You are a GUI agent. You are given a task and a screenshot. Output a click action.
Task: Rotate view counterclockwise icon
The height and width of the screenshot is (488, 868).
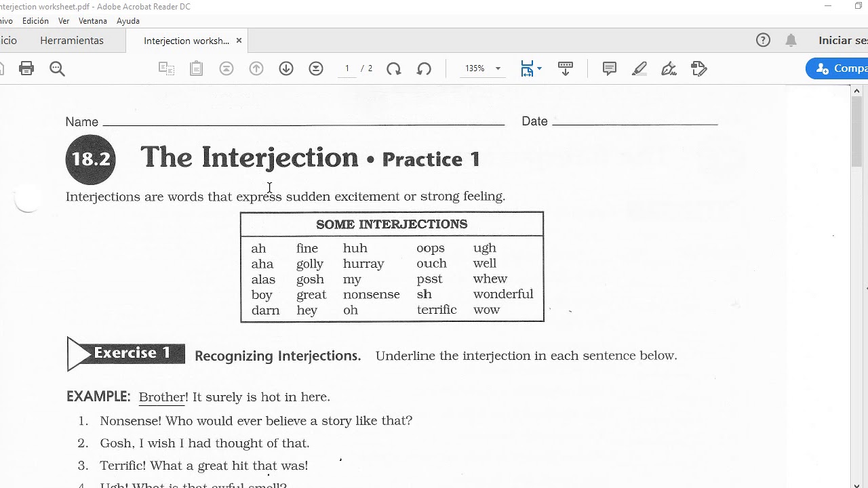[424, 68]
